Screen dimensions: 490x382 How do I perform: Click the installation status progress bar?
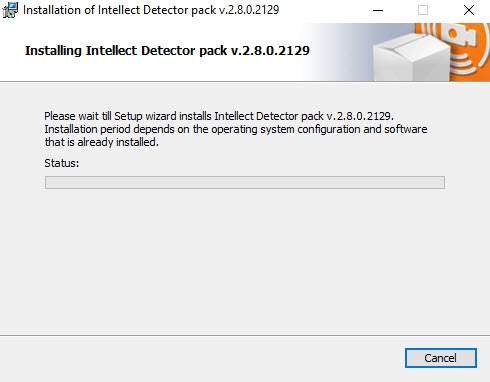pos(245,182)
